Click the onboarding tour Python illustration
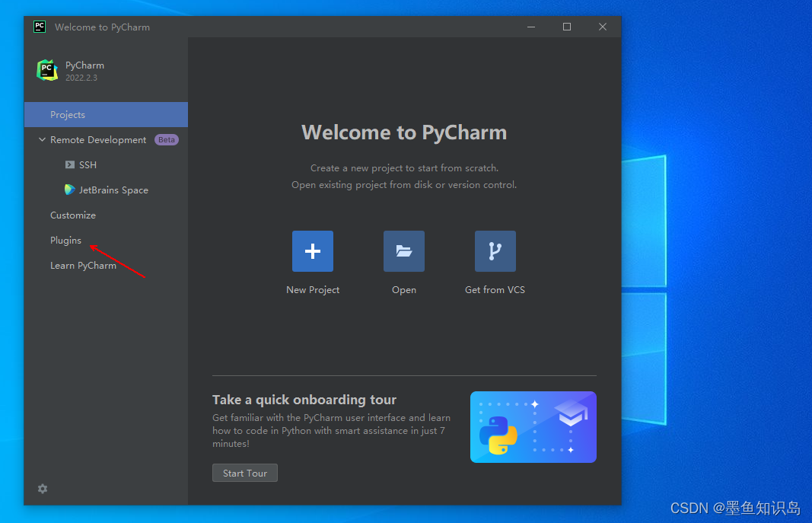 coord(533,427)
